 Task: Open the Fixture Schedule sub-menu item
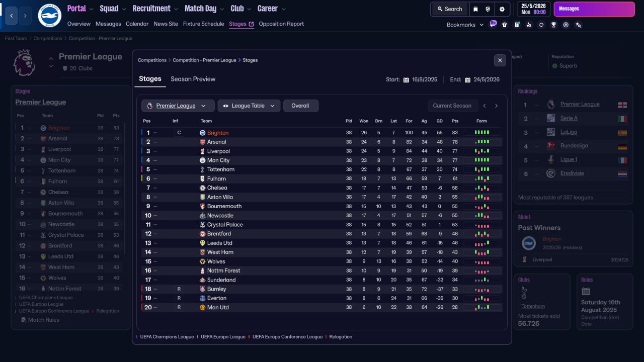204,24
